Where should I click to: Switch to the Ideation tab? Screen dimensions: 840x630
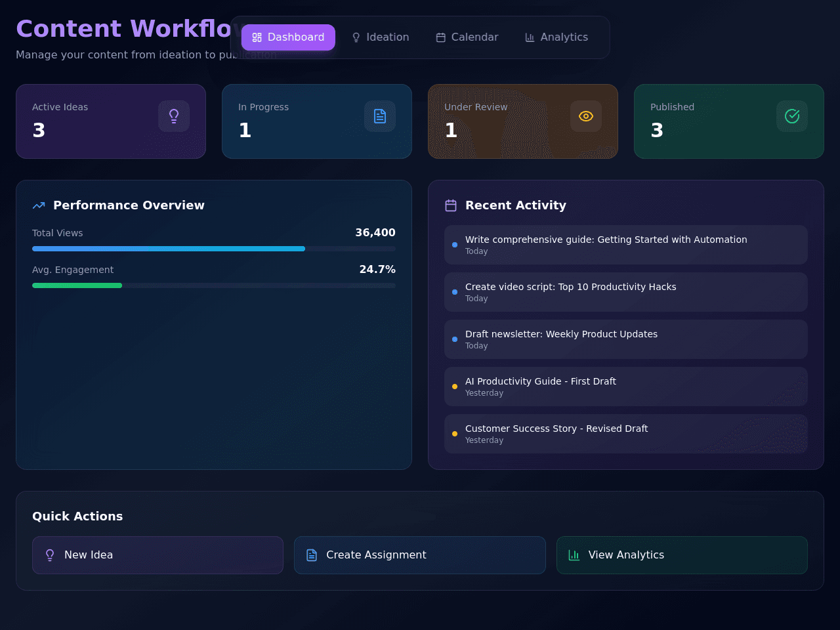coord(381,37)
